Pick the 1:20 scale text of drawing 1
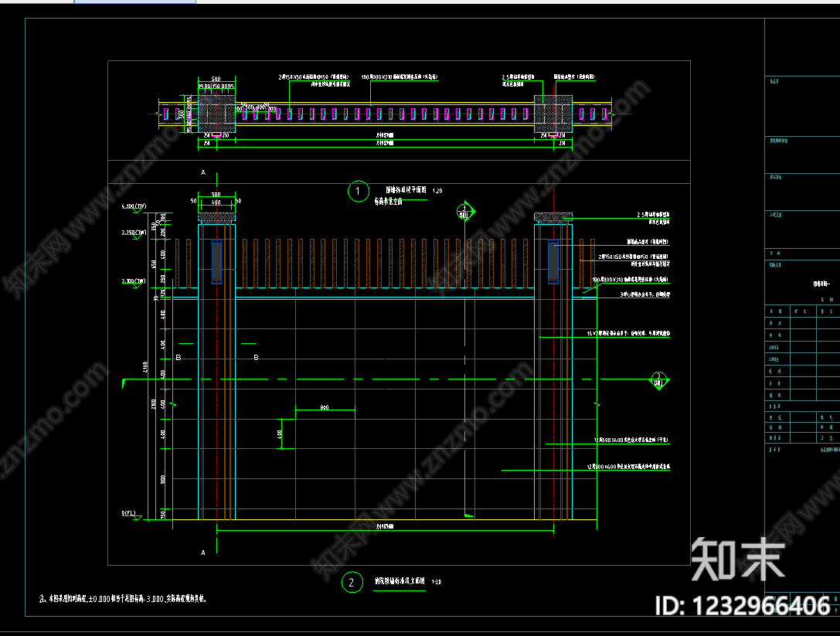Image resolution: width=840 pixels, height=636 pixels. [437, 191]
